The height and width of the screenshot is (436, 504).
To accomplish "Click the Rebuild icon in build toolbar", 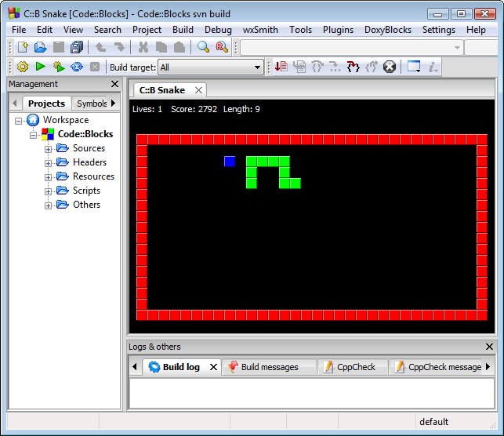I will click(x=77, y=67).
